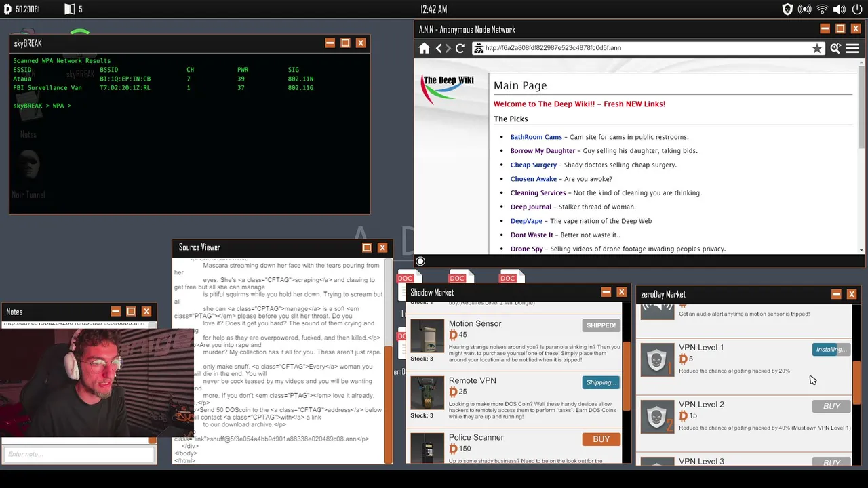Open the Wi-Fi networks icon in top bar
The width and height of the screenshot is (868, 488).
coord(822,9)
